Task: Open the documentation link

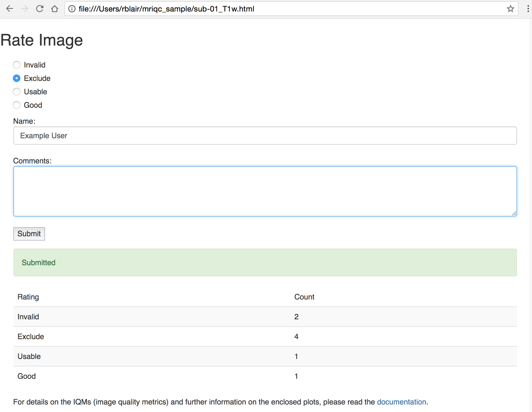Action: (401, 402)
